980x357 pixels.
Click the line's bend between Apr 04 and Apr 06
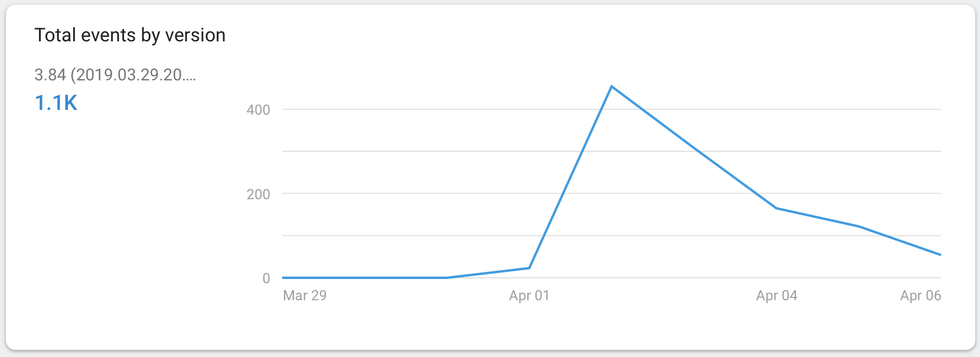[x=858, y=226]
